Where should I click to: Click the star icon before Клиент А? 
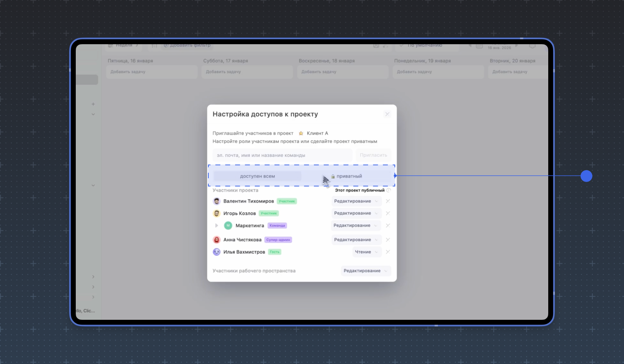coord(301,133)
